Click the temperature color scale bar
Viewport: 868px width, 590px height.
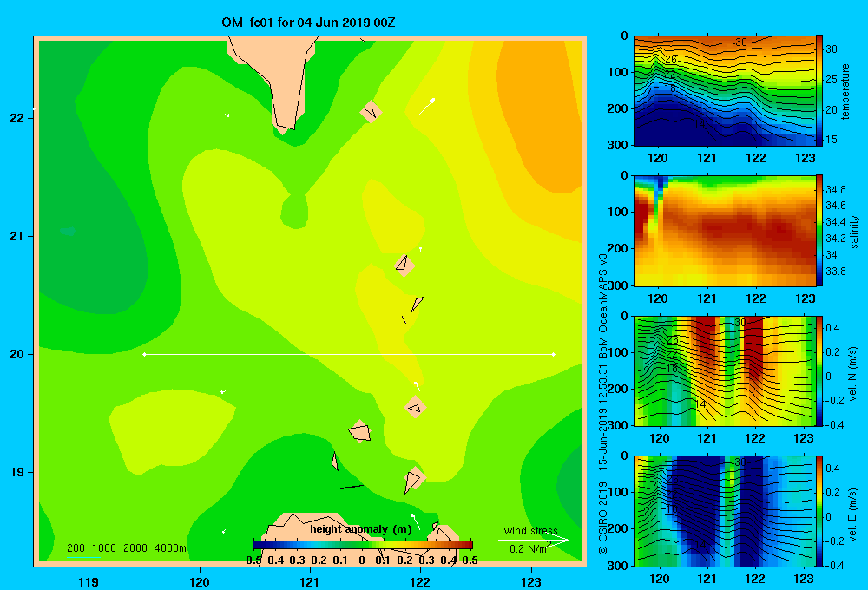point(819,90)
